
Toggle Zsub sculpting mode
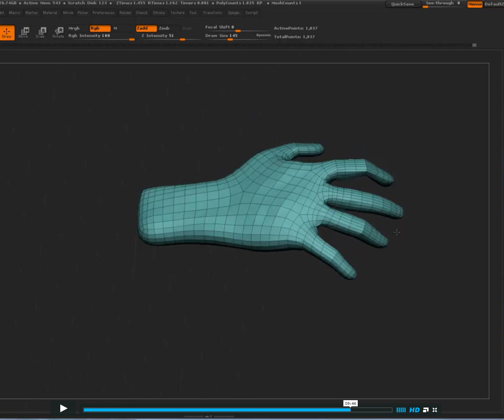(164, 28)
